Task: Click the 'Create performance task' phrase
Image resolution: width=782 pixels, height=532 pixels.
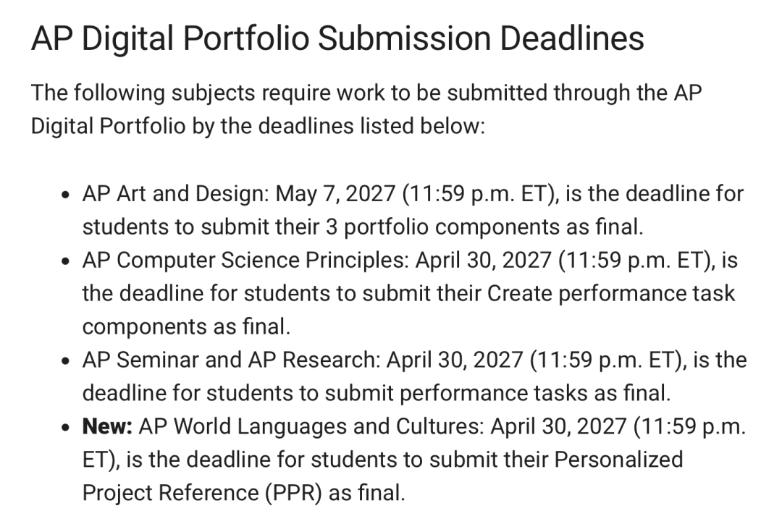Action: pyautogui.click(x=611, y=293)
